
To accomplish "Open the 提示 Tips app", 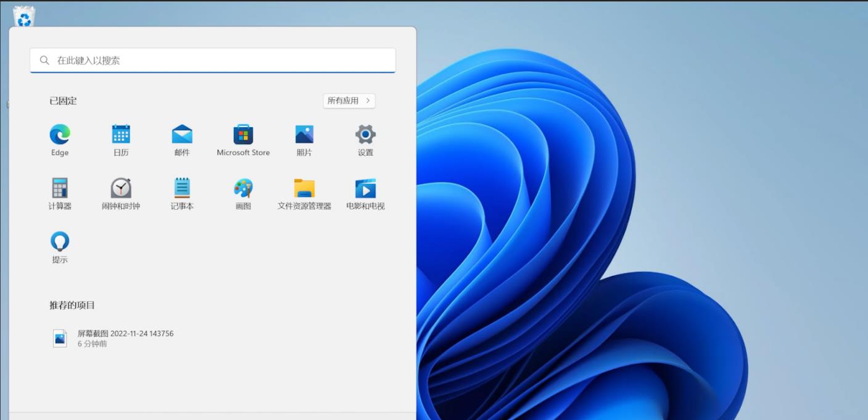I will point(59,241).
